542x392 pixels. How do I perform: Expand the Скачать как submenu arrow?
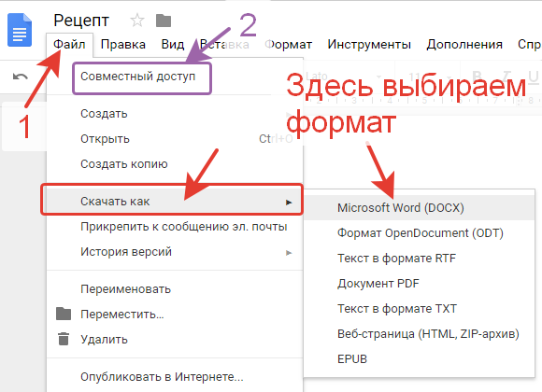pyautogui.click(x=289, y=202)
